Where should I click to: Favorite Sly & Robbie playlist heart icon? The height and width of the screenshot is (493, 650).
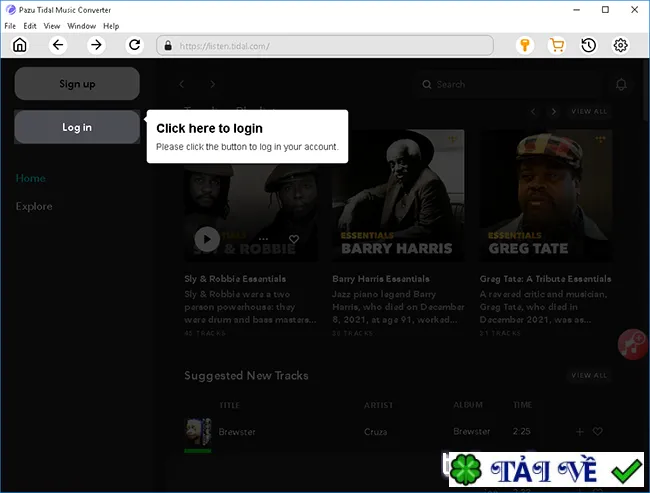pyautogui.click(x=294, y=239)
